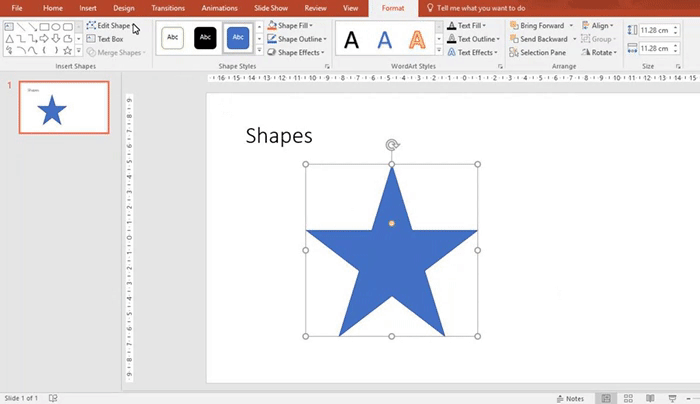Switch to the Insert tab
This screenshot has width=700, height=404.
click(88, 8)
